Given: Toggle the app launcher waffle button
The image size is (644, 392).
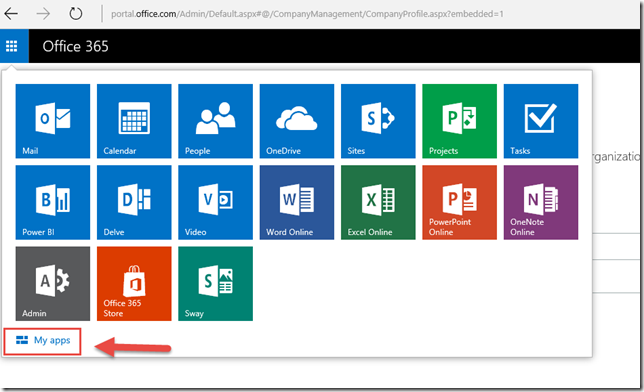Looking at the screenshot, I should pyautogui.click(x=14, y=46).
